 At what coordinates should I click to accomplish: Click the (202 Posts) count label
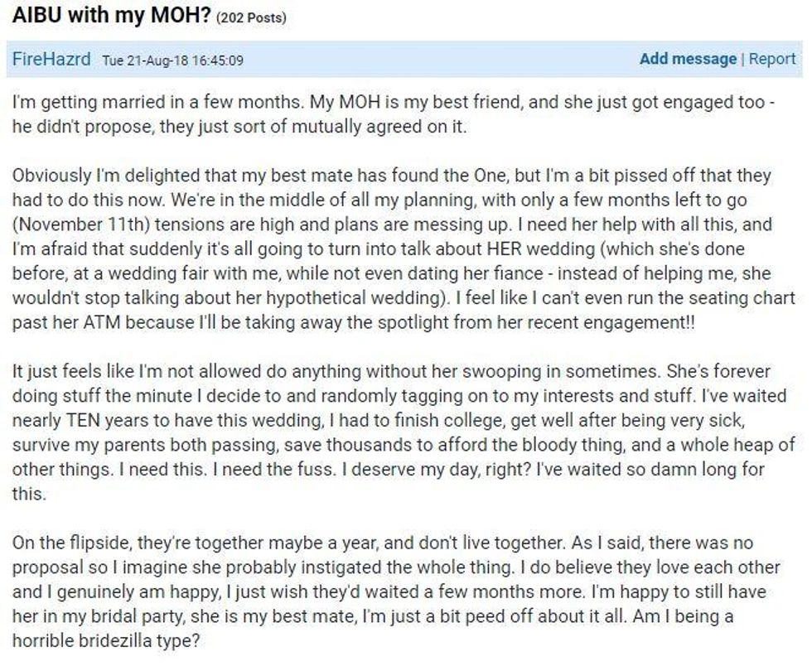tap(251, 18)
